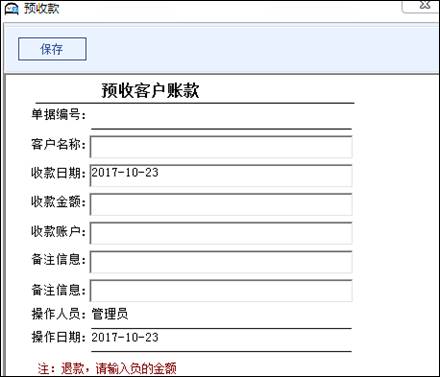Viewport: 440px width, 377px height.
Task: Click the 管理员 operator name
Action: click(x=110, y=314)
